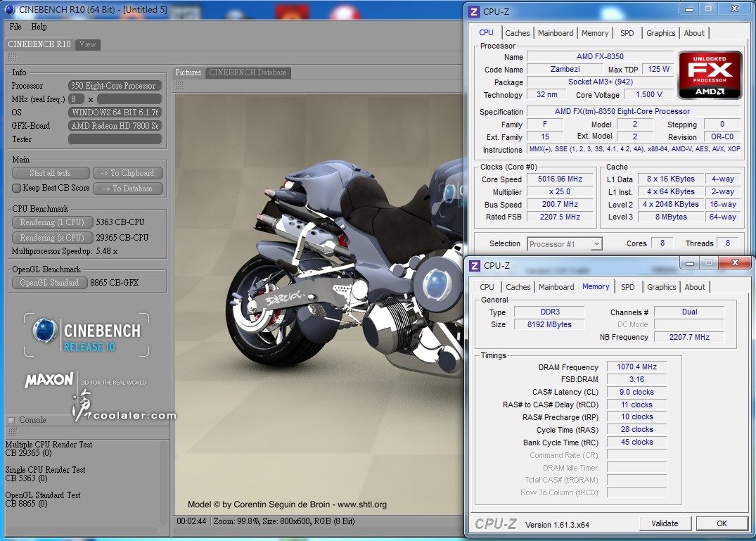Viewport: 756px width, 541px height.
Task: Enable Keep Best CB Score checkbox
Action: pos(16,188)
